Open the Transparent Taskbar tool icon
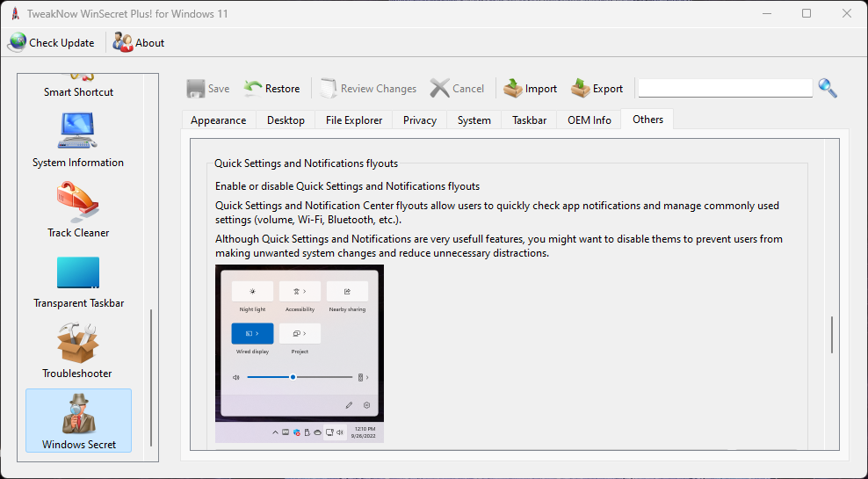Screen dimensions: 868x479 tap(78, 272)
